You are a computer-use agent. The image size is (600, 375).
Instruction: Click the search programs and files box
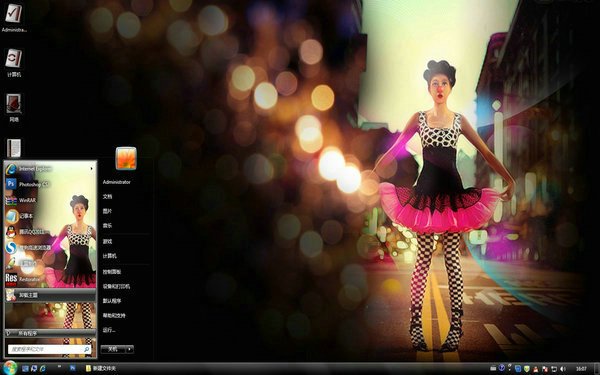pyautogui.click(x=49, y=349)
